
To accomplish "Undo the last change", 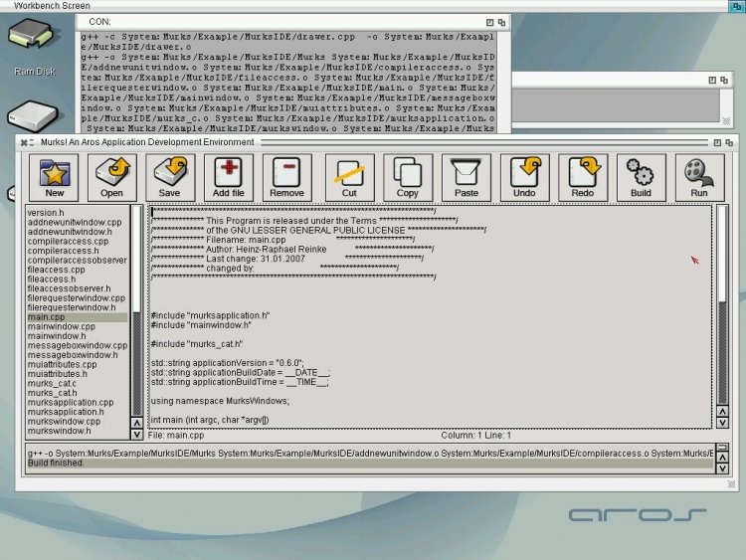I will 524,177.
